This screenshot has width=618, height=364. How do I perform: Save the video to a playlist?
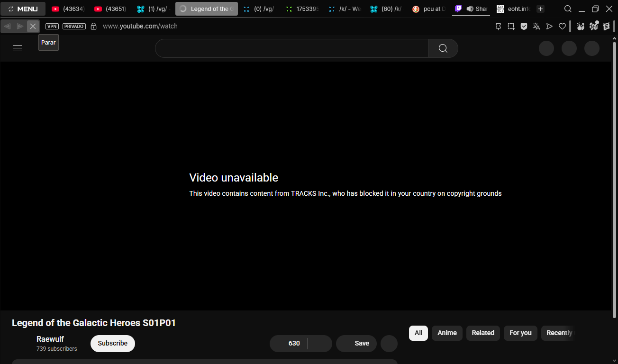tap(356, 344)
